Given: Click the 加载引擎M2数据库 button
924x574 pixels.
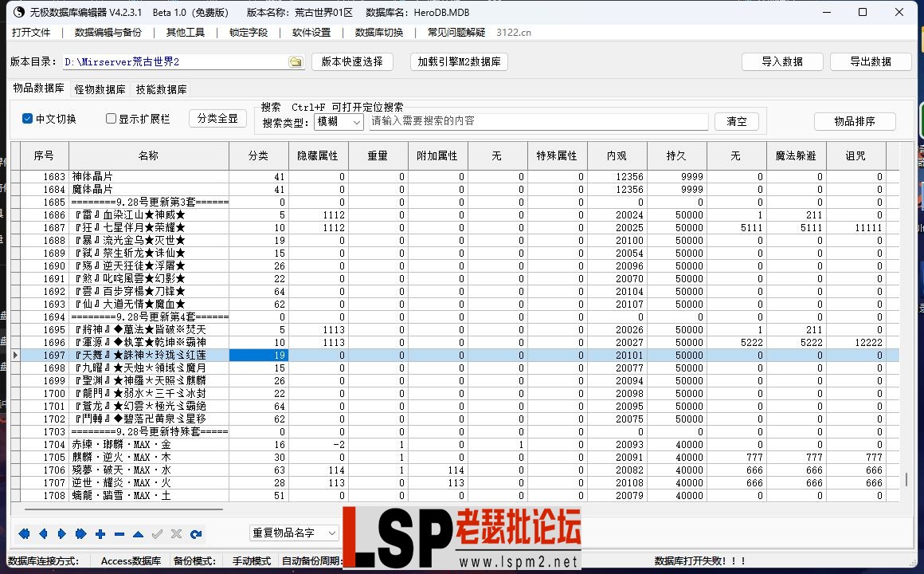Looking at the screenshot, I should point(459,61).
